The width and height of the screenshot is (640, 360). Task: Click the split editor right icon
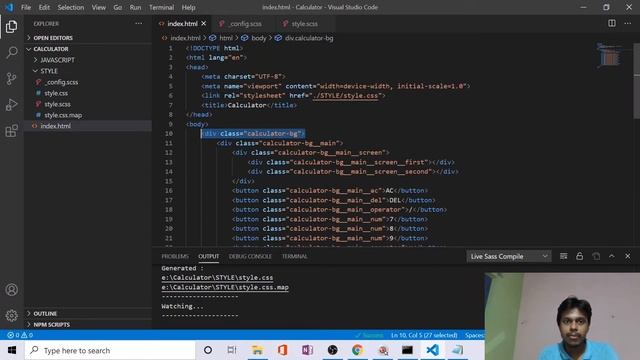coord(612,23)
